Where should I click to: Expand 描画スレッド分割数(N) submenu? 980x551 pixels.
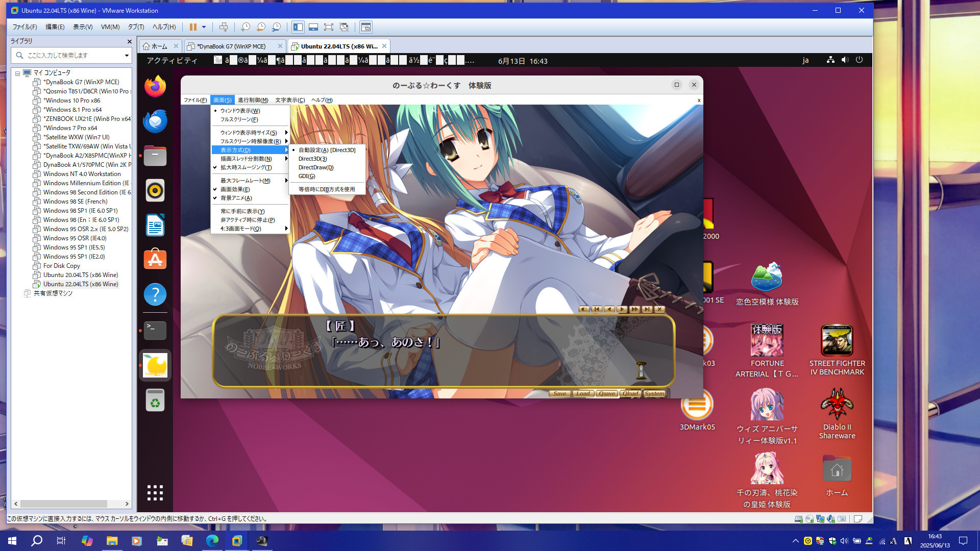coord(250,159)
